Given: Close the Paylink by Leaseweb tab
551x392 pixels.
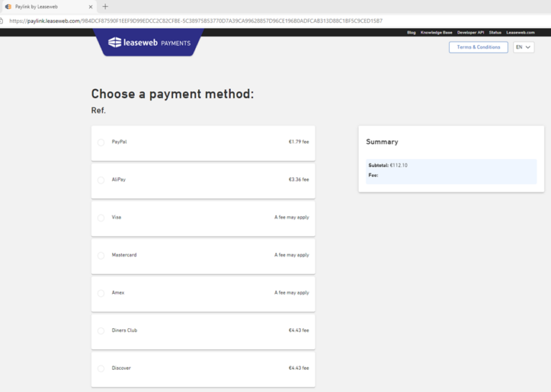Looking at the screenshot, I should (x=90, y=6).
